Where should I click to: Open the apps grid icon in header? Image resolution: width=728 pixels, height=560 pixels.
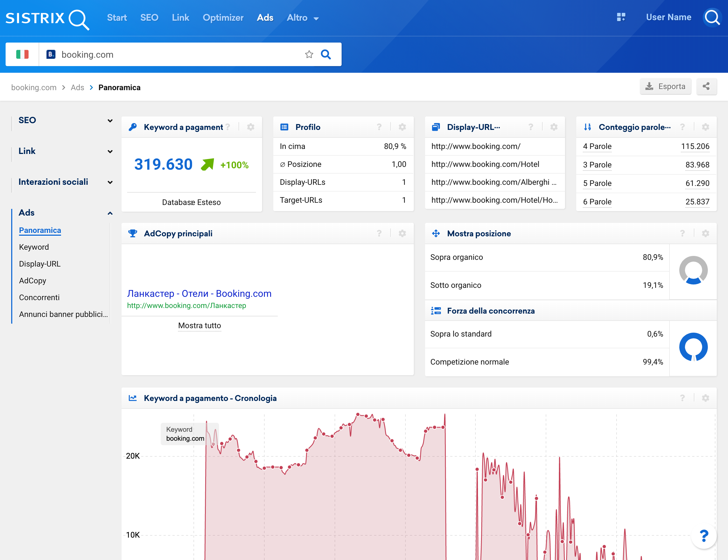(x=621, y=17)
